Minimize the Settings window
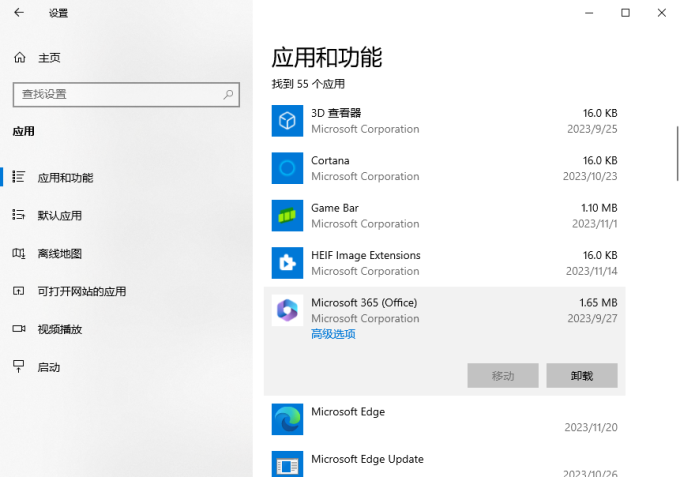This screenshot has height=477, width=680. click(x=589, y=13)
